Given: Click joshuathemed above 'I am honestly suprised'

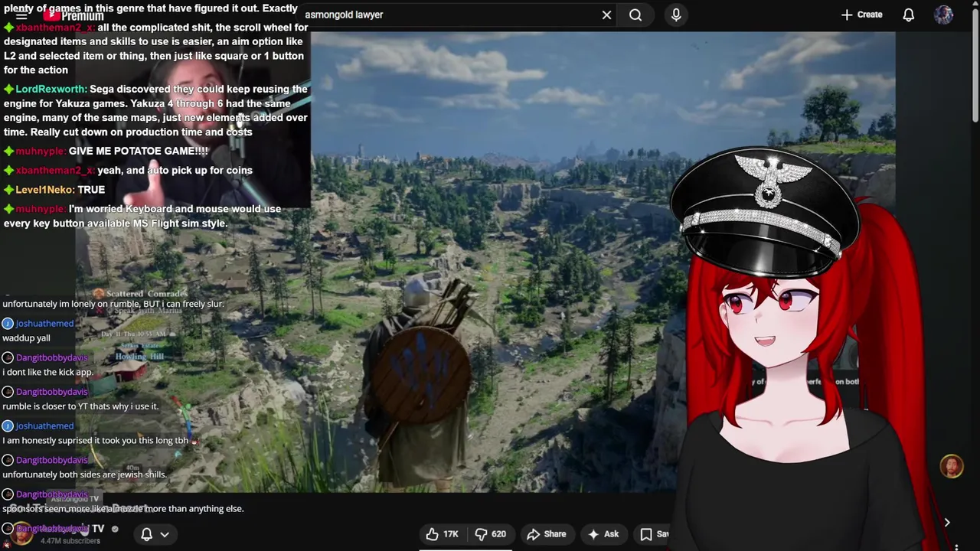Looking at the screenshot, I should 44,425.
